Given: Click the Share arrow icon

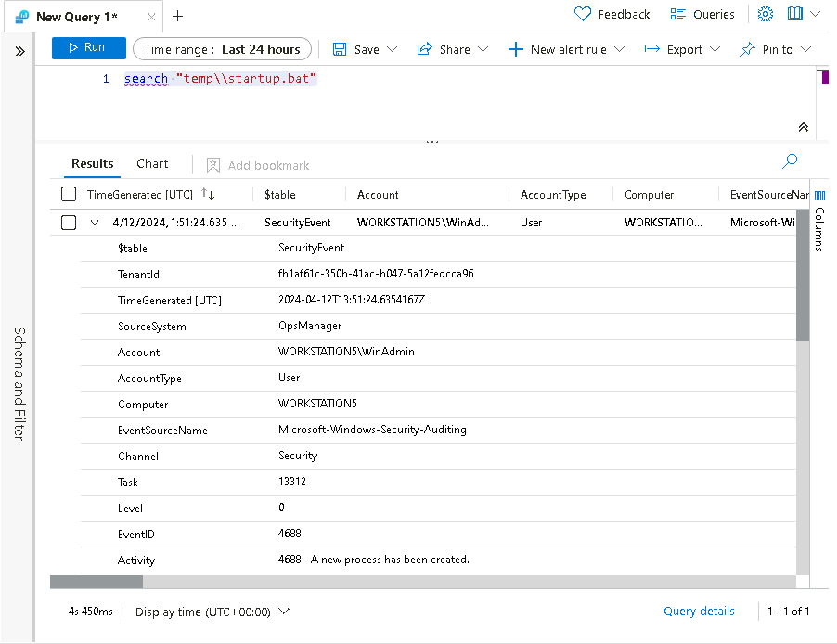Looking at the screenshot, I should click(x=424, y=50).
